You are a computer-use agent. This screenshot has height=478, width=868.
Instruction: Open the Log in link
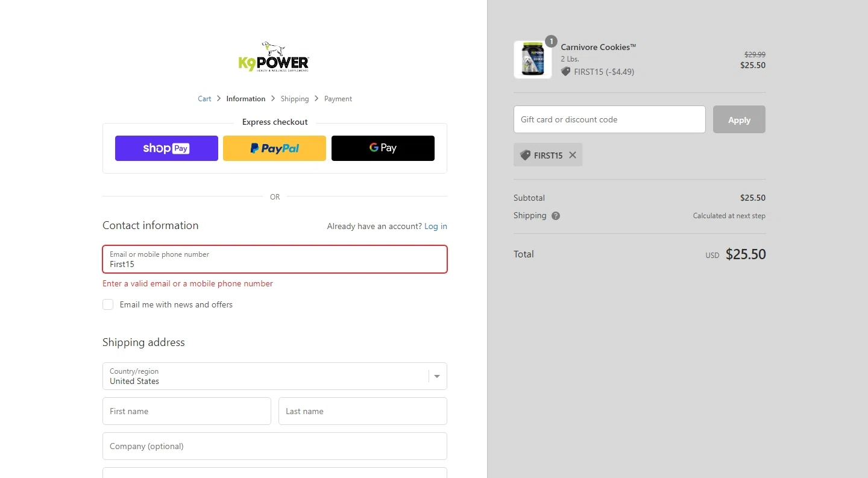436,227
